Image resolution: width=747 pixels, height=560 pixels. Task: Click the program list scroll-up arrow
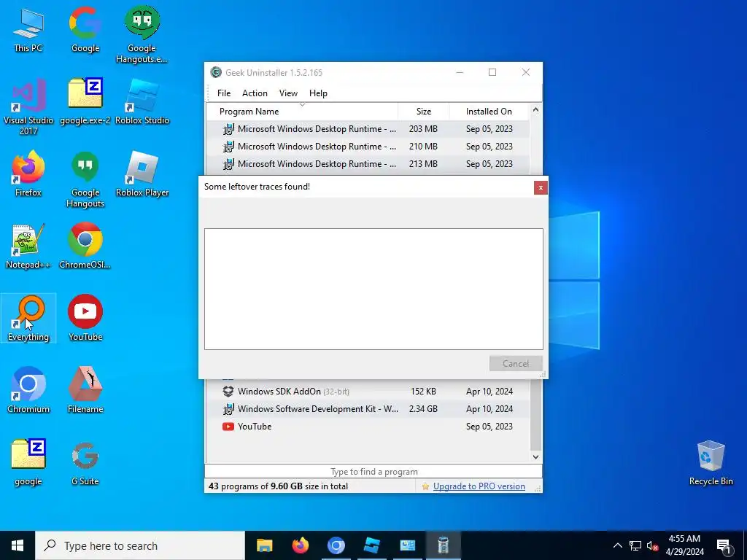(x=535, y=110)
